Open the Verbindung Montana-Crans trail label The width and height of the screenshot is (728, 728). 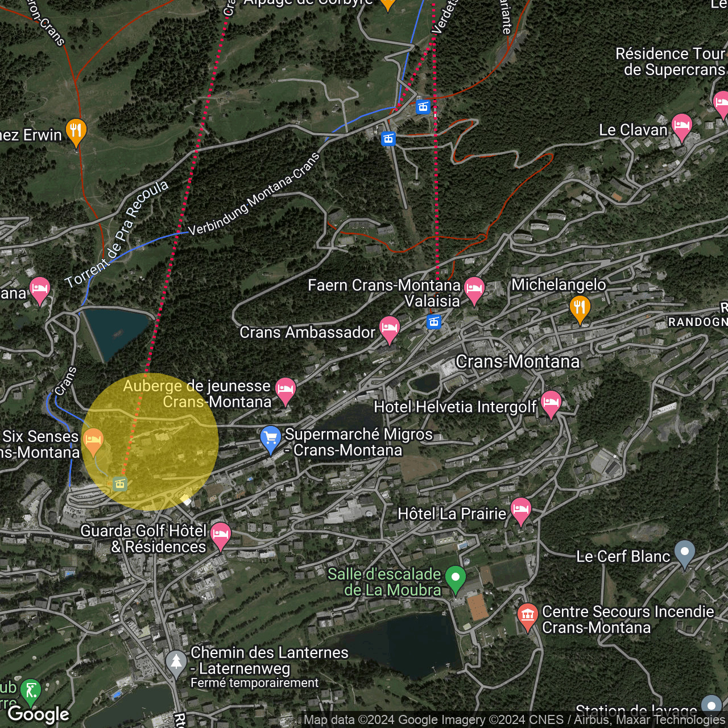pyautogui.click(x=254, y=195)
